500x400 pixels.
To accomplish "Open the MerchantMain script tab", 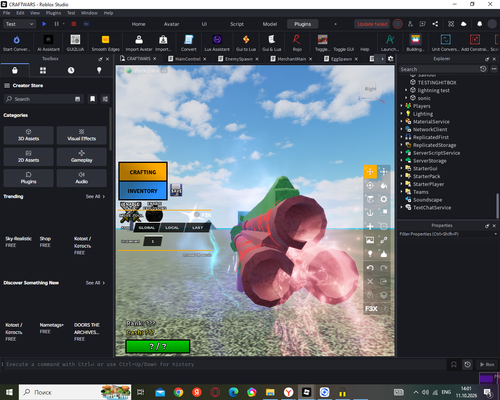I will 291,59.
